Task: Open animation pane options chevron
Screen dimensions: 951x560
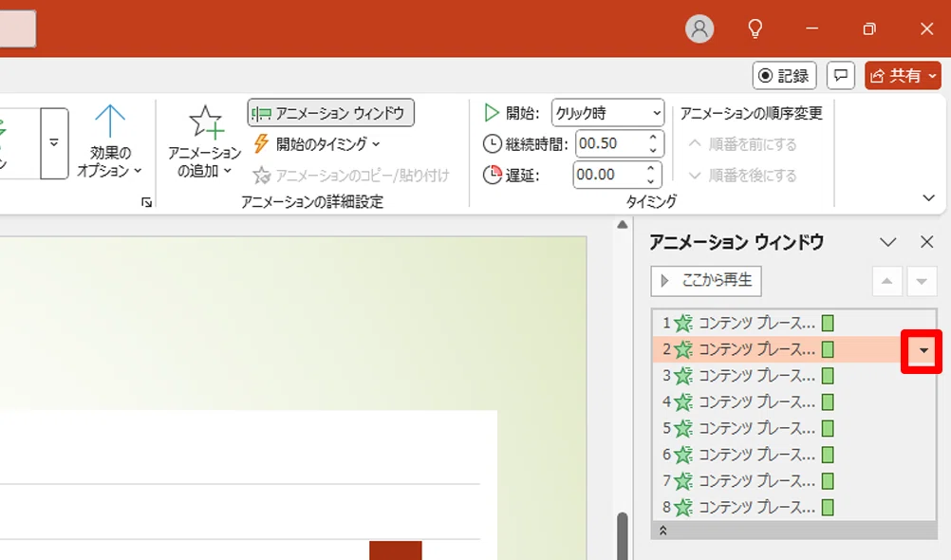Action: [x=888, y=243]
